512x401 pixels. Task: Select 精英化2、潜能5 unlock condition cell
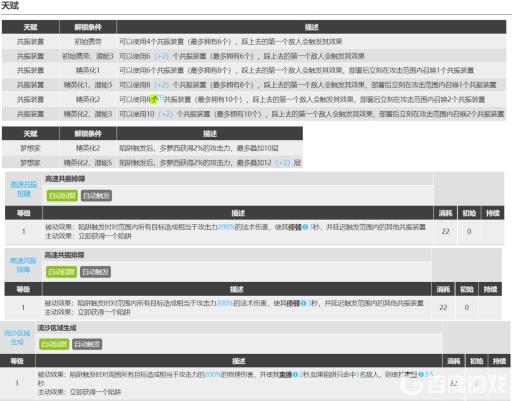coord(88,163)
